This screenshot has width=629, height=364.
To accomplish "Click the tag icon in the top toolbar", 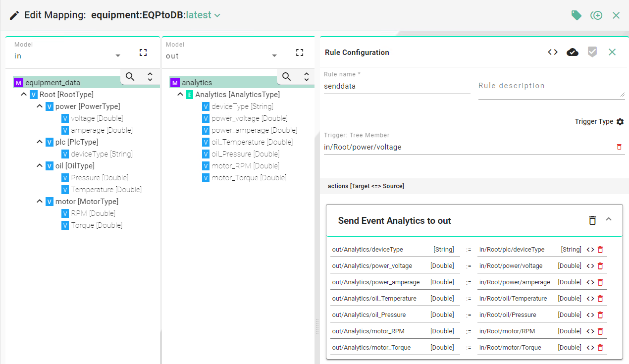I will (x=576, y=15).
